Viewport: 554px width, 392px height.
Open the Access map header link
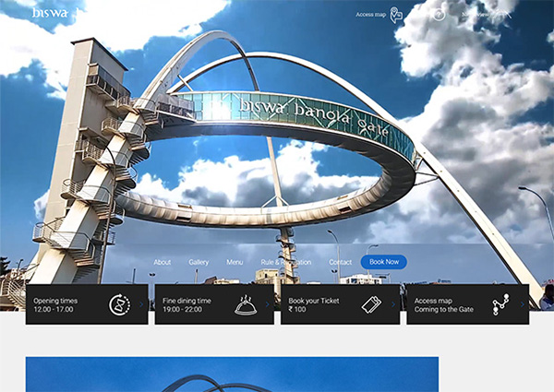(370, 15)
